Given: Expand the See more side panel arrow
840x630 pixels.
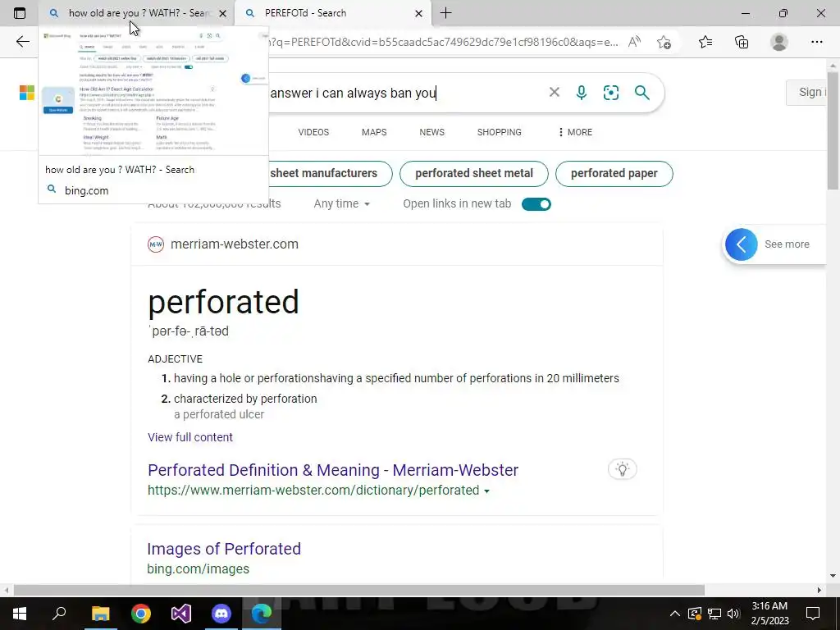Looking at the screenshot, I should (x=741, y=244).
